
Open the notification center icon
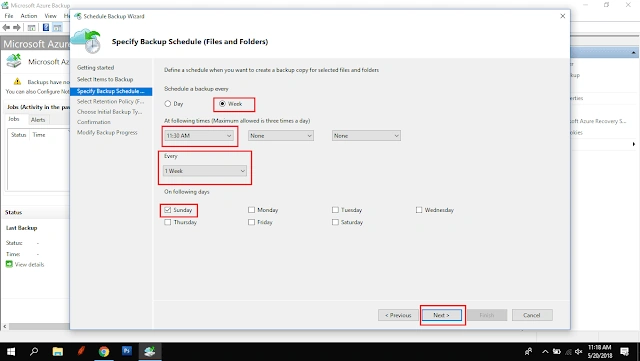(624, 351)
